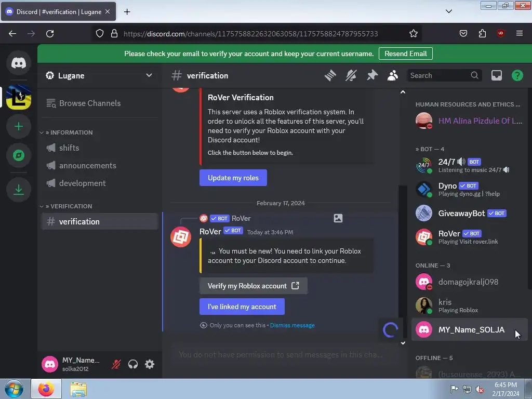The image size is (532, 399).
Task: Open the Help question mark icon
Action: [517, 75]
